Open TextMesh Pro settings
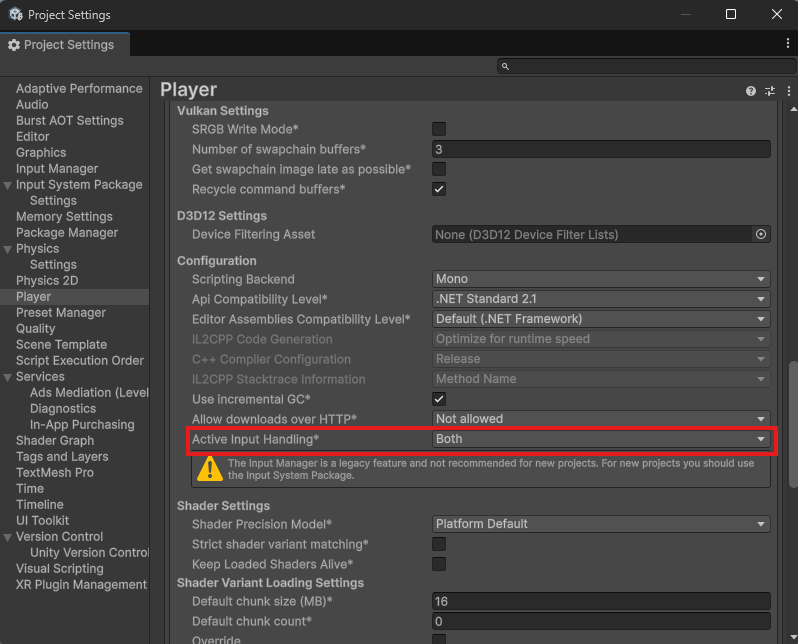The image size is (798, 644). pos(55,472)
